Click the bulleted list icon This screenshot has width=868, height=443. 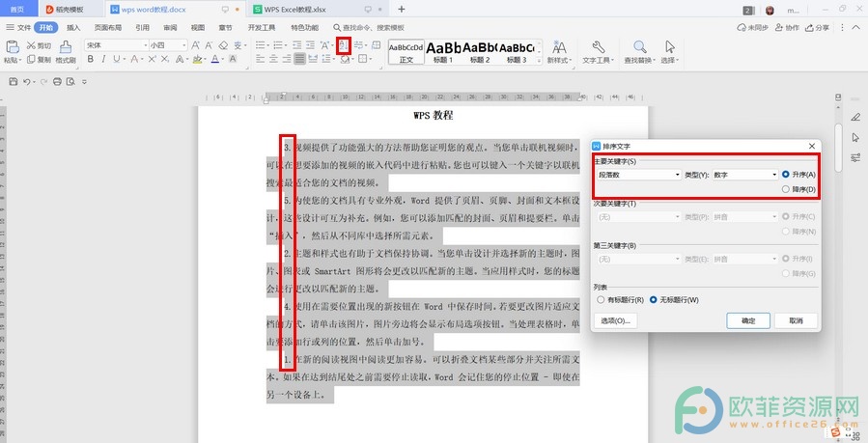coord(260,45)
